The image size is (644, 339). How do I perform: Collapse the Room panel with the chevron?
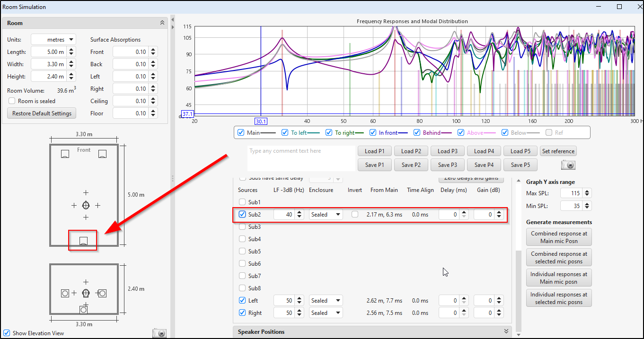[x=162, y=23]
